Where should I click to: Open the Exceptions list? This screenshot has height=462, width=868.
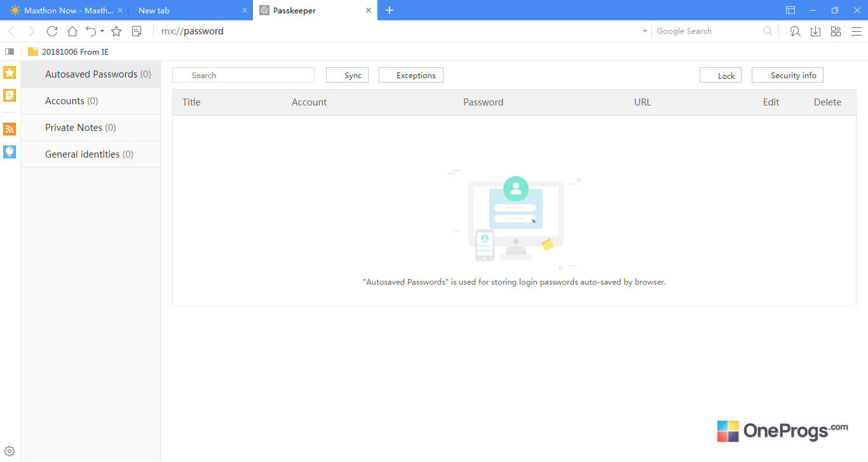(411, 75)
